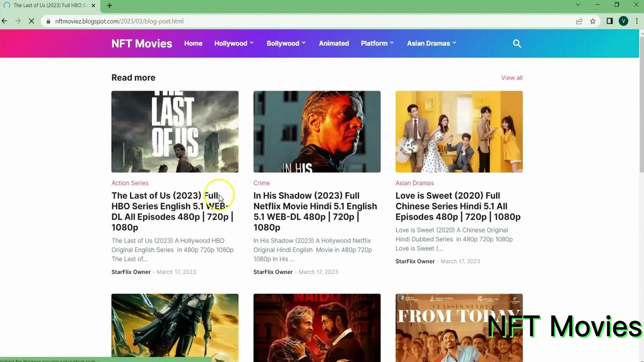Image resolution: width=644 pixels, height=362 pixels.
Task: Click Love is Sweet post description
Action: click(x=454, y=239)
